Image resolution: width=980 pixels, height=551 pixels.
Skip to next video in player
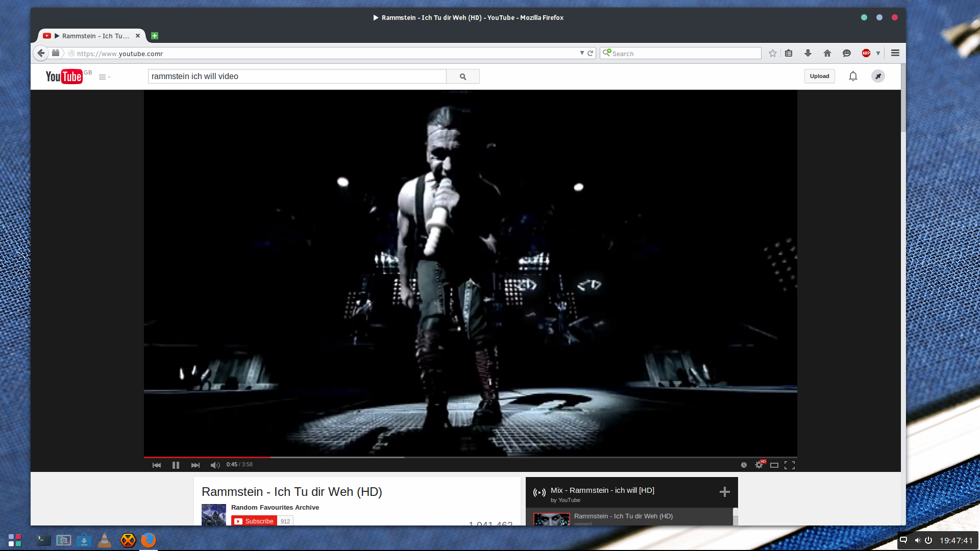click(195, 465)
